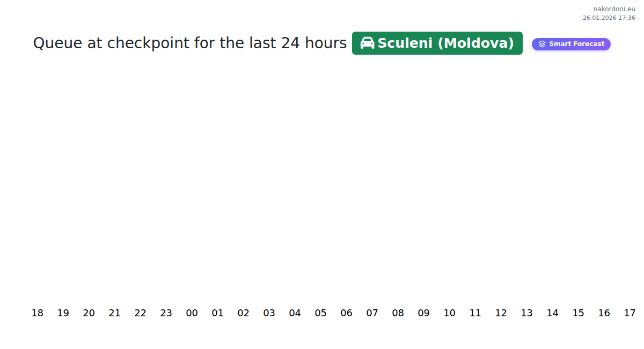This screenshot has height=349, width=644.
Task: Click the car icon in the Sculeni badge
Action: coord(367,43)
